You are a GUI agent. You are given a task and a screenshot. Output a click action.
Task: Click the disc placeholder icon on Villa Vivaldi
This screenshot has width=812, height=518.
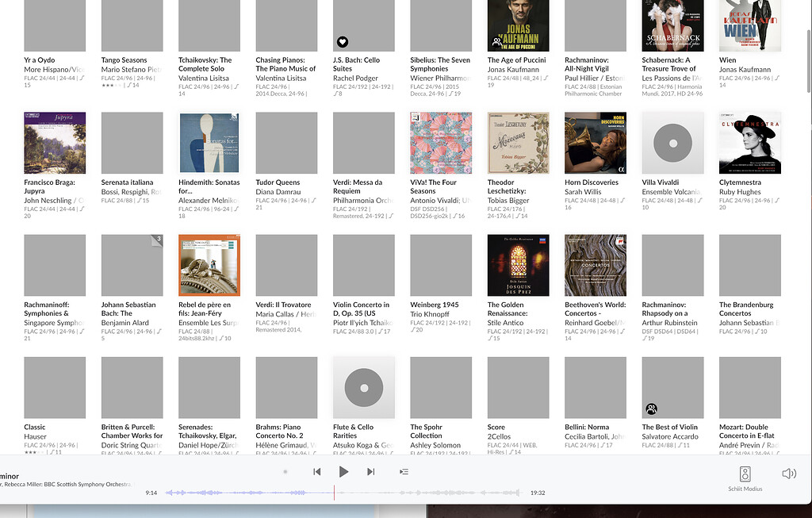pyautogui.click(x=672, y=142)
